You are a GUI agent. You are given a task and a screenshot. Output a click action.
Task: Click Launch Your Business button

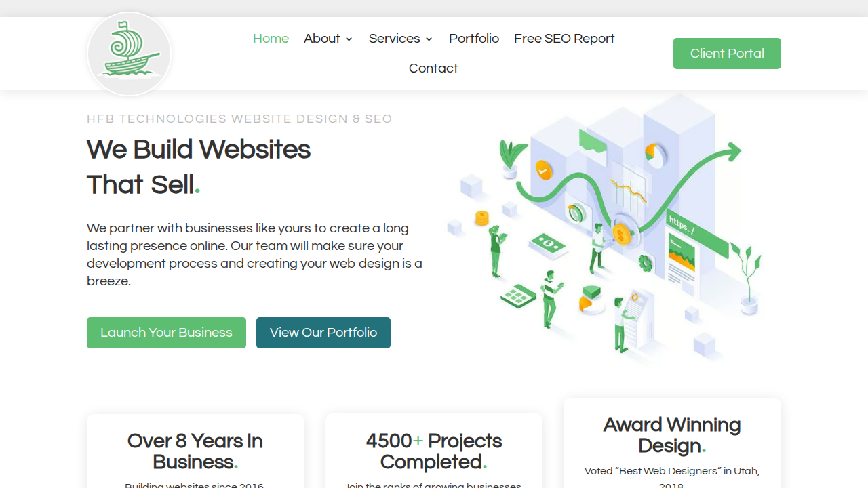166,333
